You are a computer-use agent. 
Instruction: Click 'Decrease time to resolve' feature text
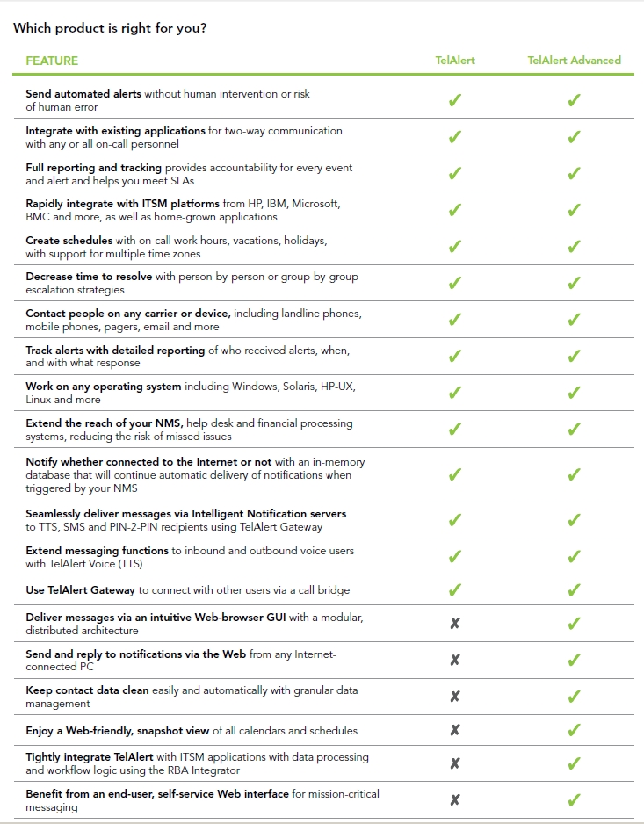tap(89, 277)
